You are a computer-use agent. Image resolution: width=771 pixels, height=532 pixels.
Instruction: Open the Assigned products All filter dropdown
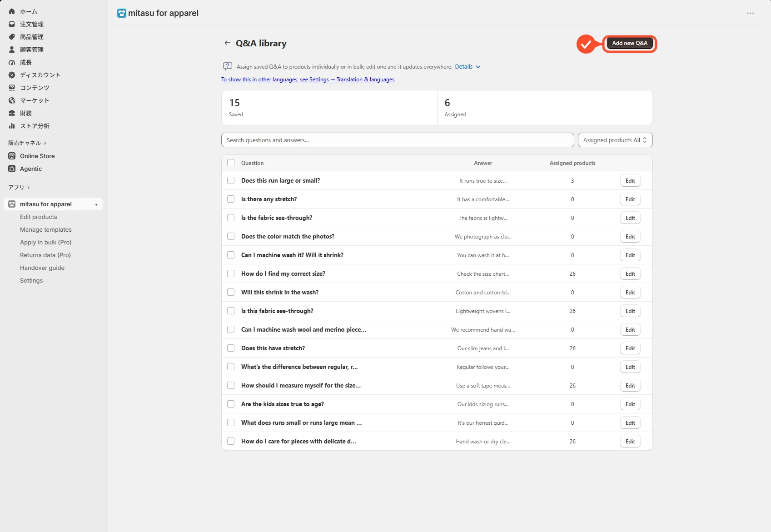[615, 140]
